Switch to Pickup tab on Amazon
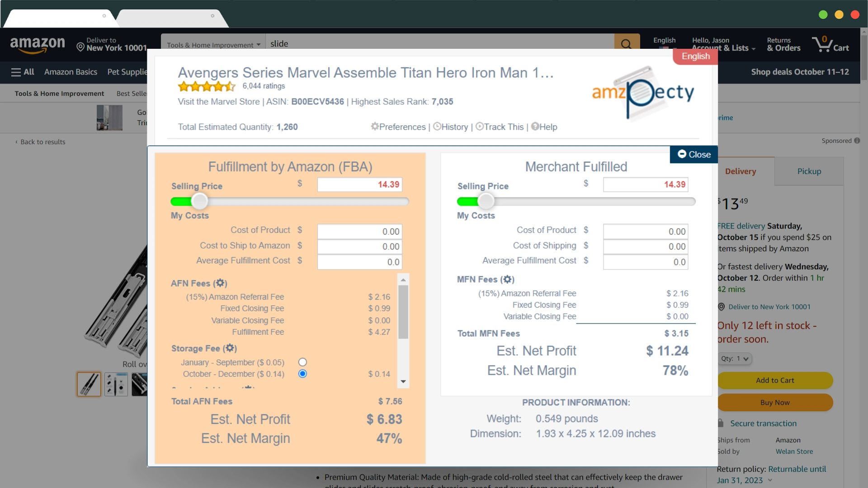 pos(808,172)
